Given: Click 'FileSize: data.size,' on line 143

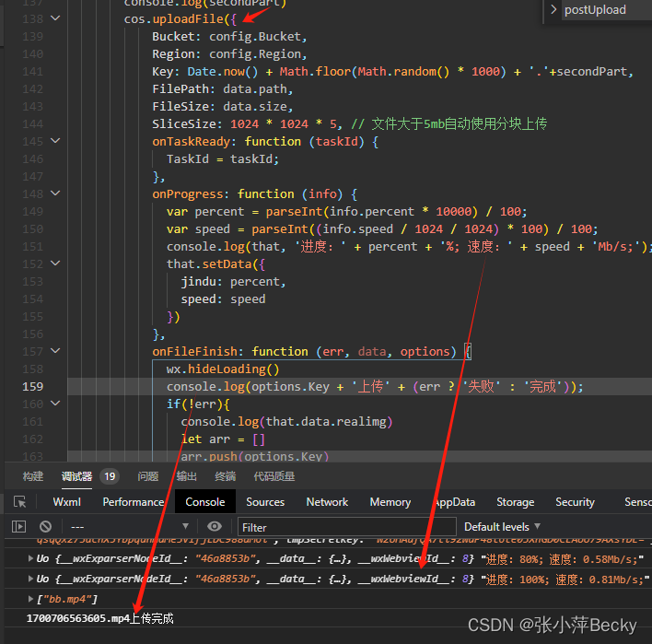Looking at the screenshot, I should click(223, 107).
